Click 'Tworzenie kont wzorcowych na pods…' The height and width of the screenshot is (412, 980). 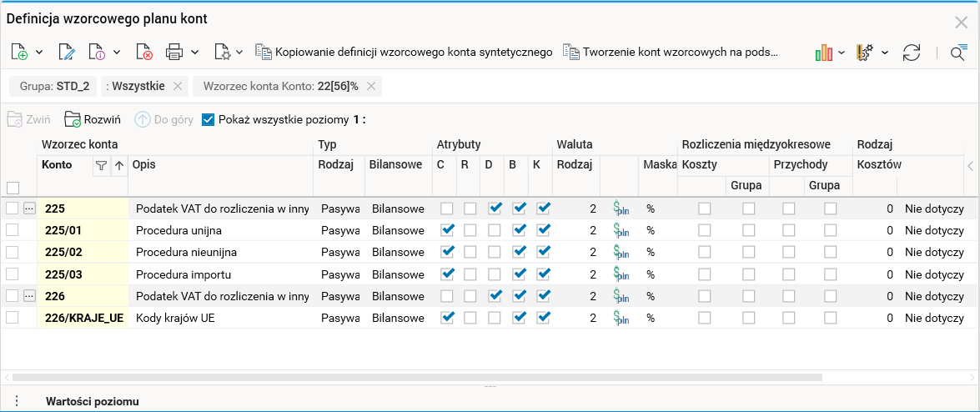671,52
